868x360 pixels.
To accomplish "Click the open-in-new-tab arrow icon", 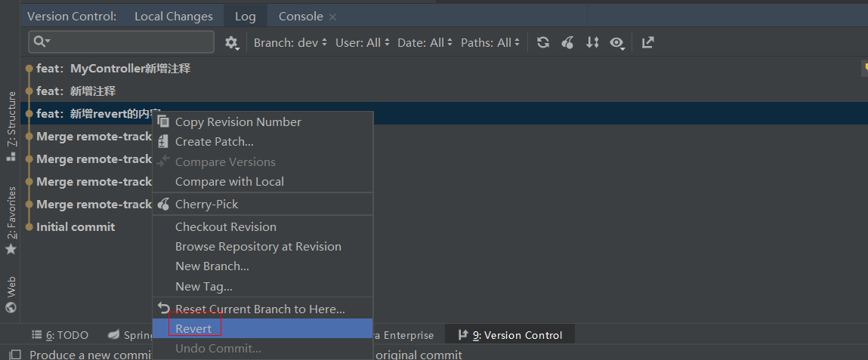I will (647, 43).
